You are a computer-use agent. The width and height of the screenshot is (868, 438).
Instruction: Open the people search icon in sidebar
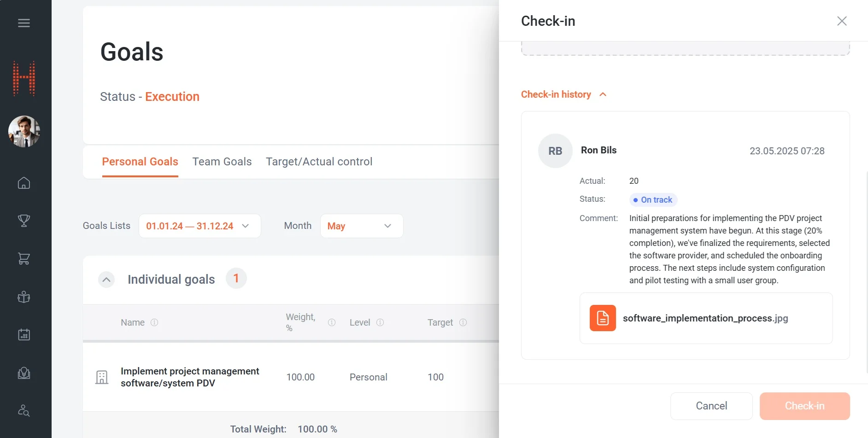(24, 410)
